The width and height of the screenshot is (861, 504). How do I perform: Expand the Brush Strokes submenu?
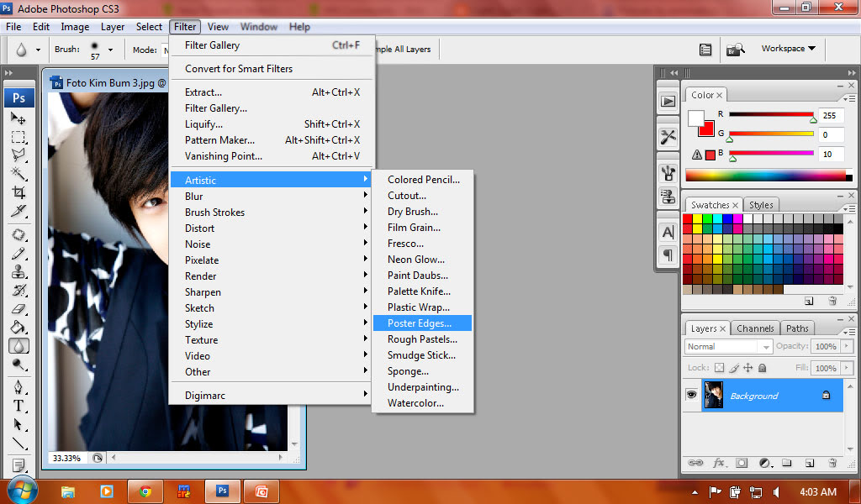(x=272, y=213)
